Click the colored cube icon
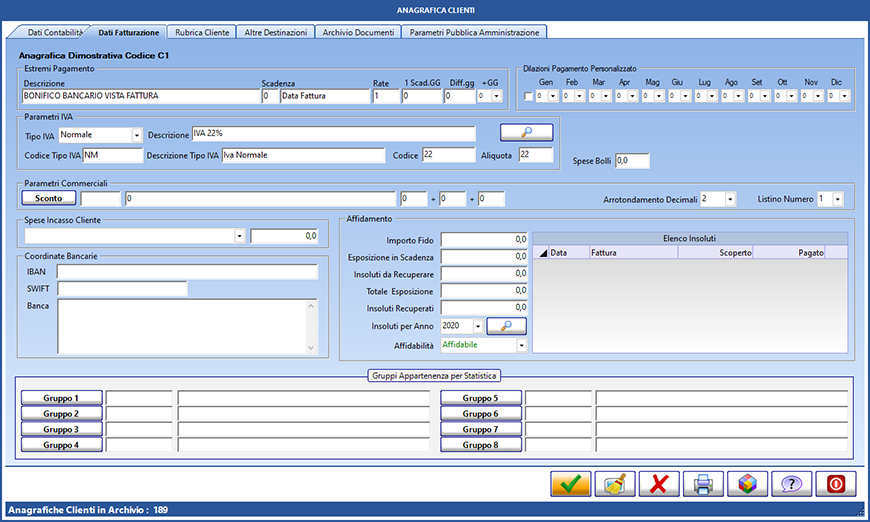 (747, 484)
